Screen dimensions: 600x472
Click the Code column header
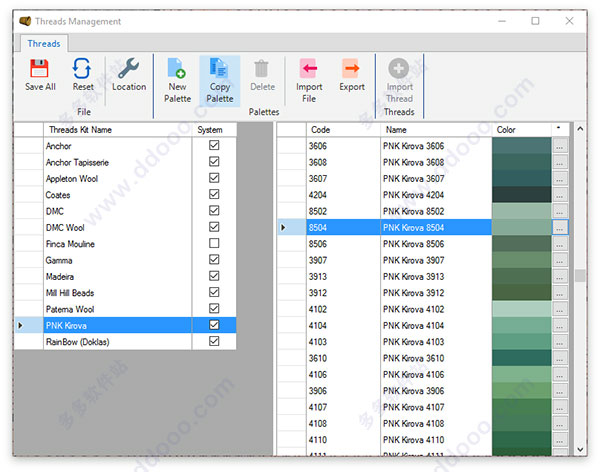[343, 130]
